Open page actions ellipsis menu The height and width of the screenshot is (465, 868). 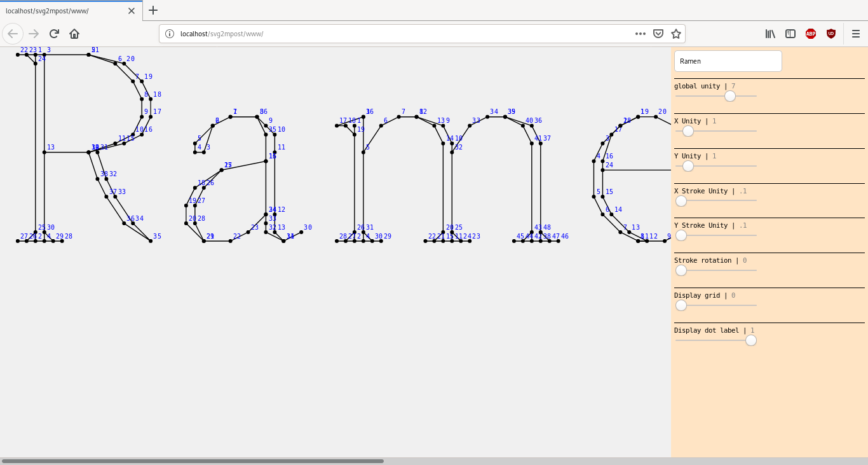coord(641,34)
